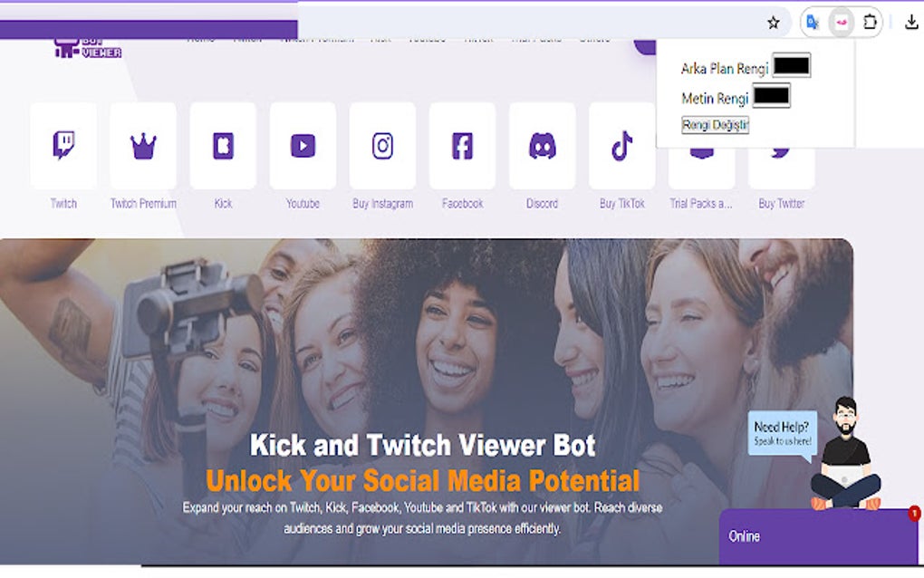The image size is (924, 578).
Task: Follow the Facebook label link
Action: click(463, 203)
